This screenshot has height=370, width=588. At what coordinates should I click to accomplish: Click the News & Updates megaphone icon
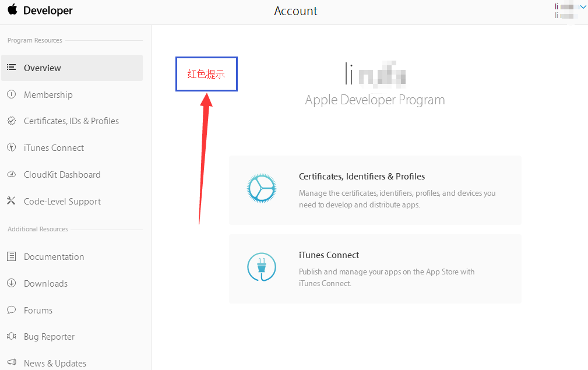tap(11, 362)
